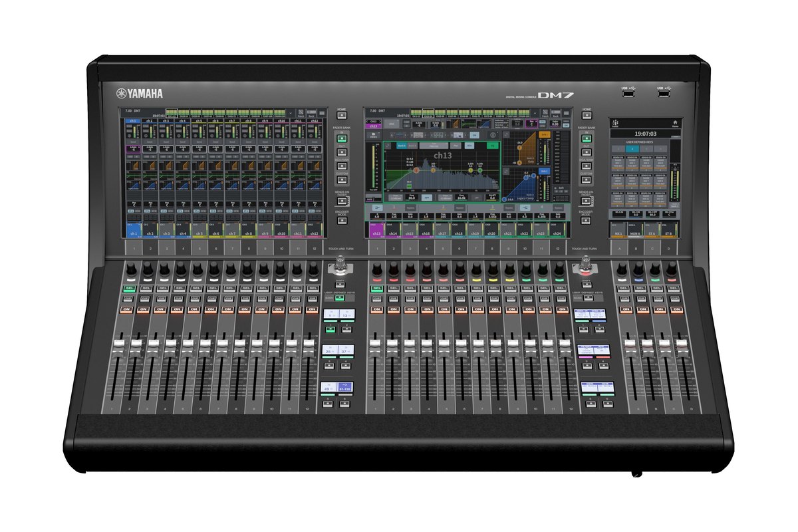Screen dimensions: 798x532
Task: Tap the high-shelf filter icon of EQ band 4
Action: pyautogui.click(x=525, y=207)
